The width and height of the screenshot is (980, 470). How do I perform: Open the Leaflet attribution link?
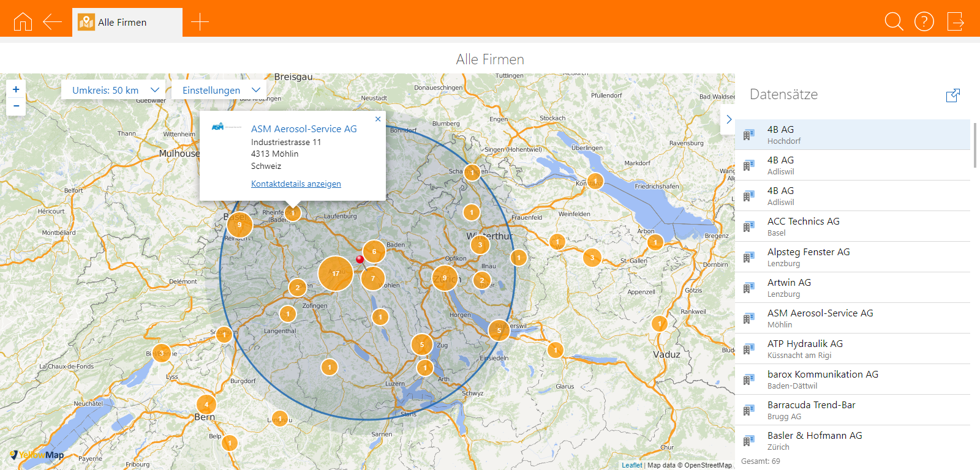(x=632, y=465)
